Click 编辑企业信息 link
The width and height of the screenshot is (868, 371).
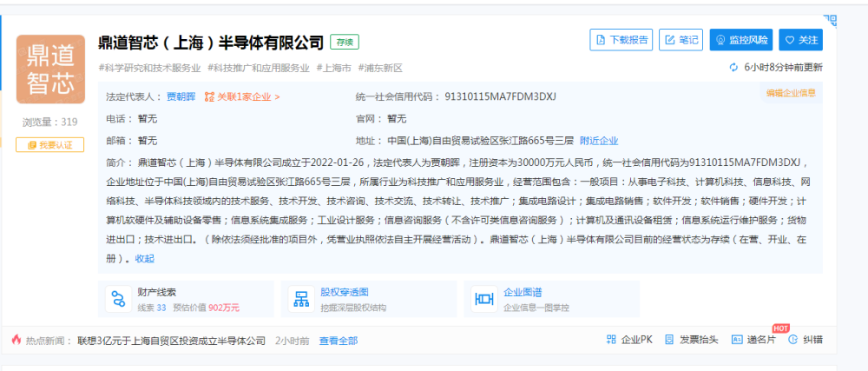(x=791, y=93)
